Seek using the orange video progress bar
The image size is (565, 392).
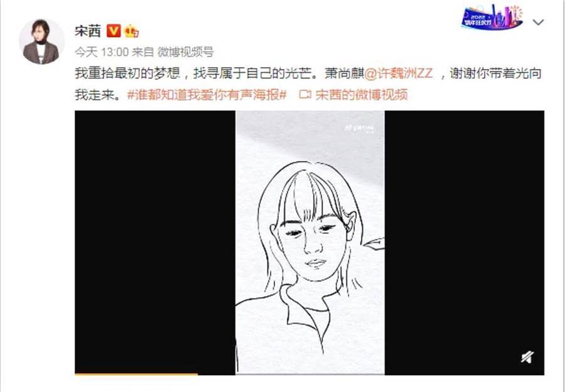[x=136, y=374]
